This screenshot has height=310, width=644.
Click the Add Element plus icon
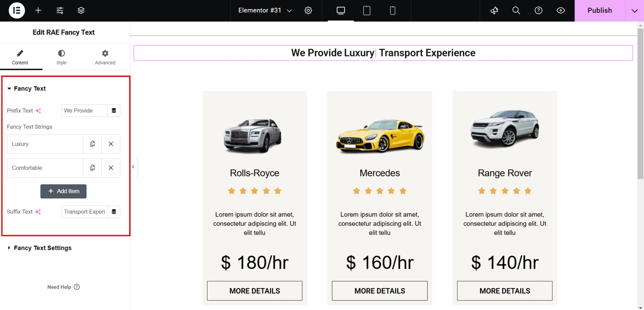click(x=38, y=10)
